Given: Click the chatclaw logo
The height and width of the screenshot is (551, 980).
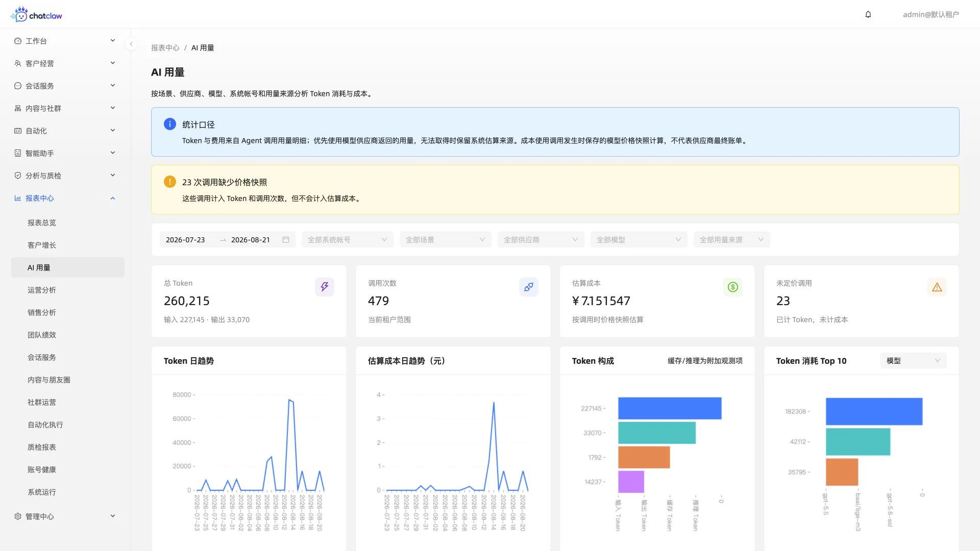Looking at the screenshot, I should [x=36, y=14].
